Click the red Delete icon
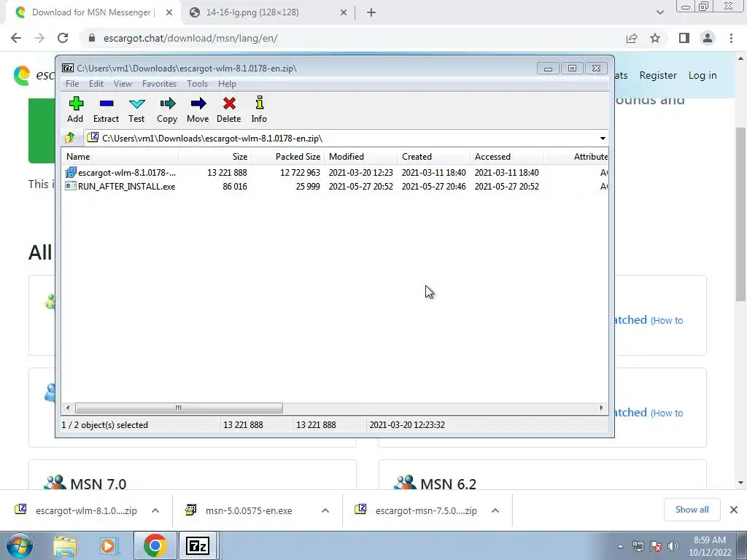The image size is (747, 560). 228,110
